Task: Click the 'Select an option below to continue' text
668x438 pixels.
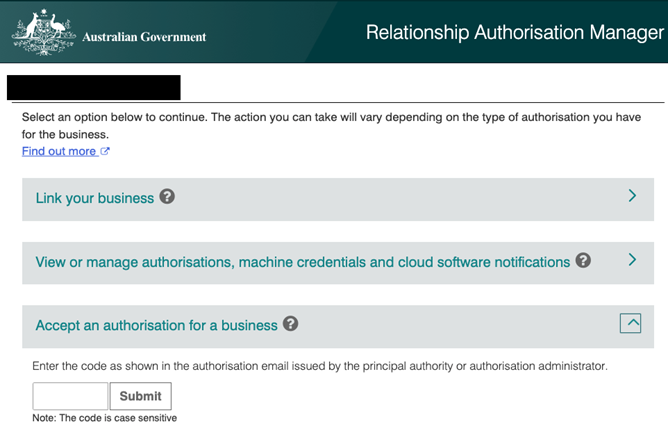Action: click(x=331, y=126)
